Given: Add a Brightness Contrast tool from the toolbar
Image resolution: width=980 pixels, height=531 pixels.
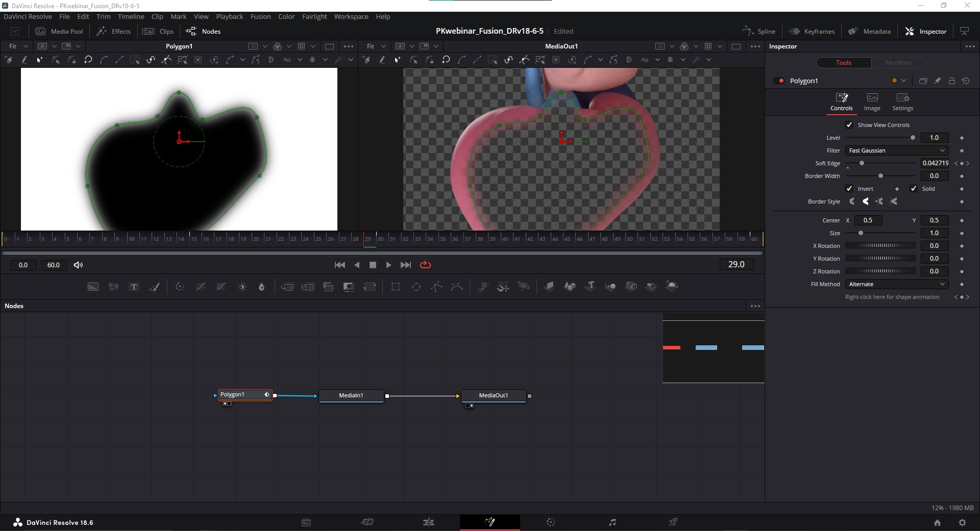Looking at the screenshot, I should (x=242, y=287).
